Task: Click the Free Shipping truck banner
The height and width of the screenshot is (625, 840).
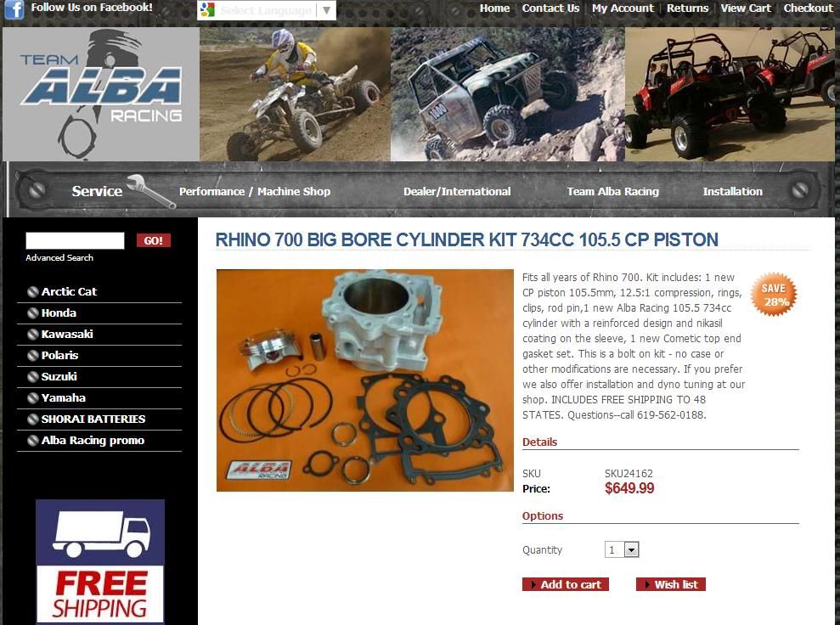Action: click(100, 561)
